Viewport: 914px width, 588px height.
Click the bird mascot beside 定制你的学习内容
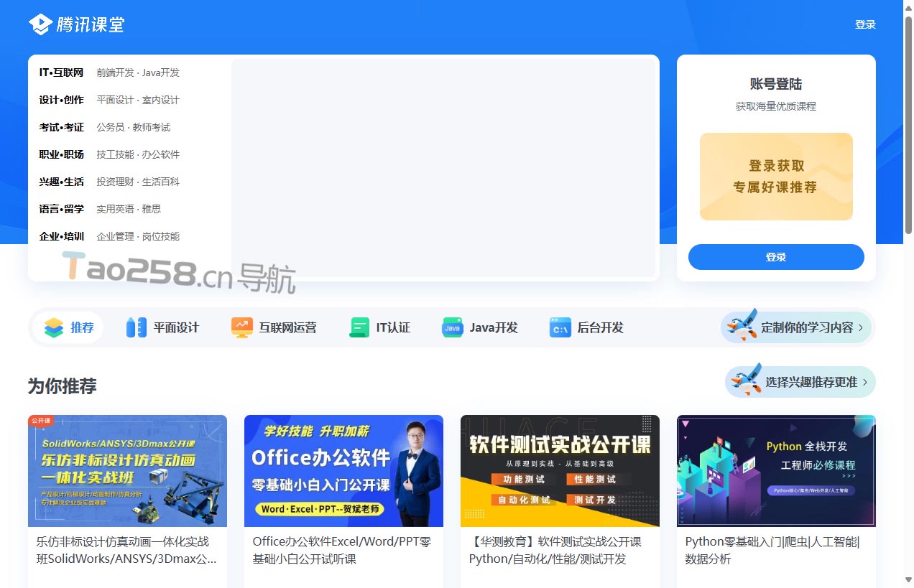click(742, 325)
